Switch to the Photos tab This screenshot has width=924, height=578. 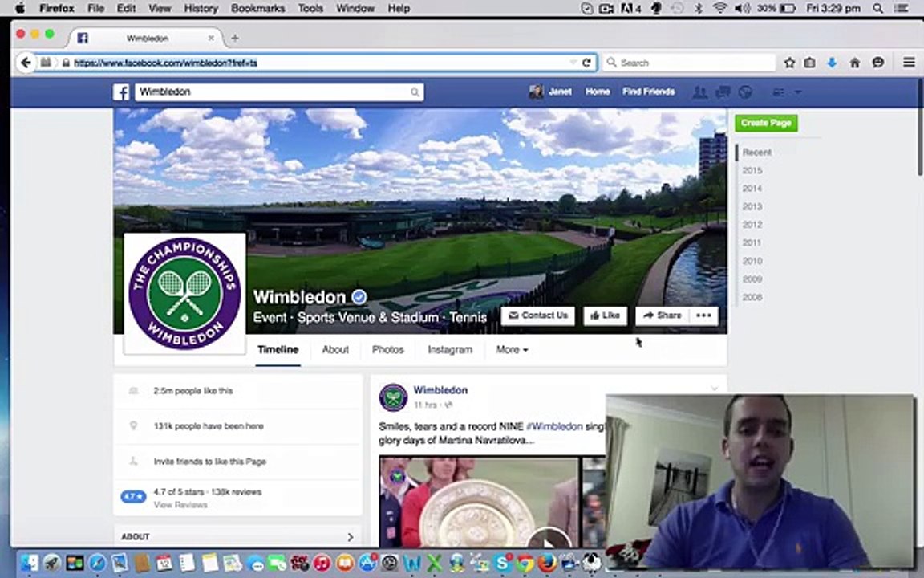coord(387,350)
